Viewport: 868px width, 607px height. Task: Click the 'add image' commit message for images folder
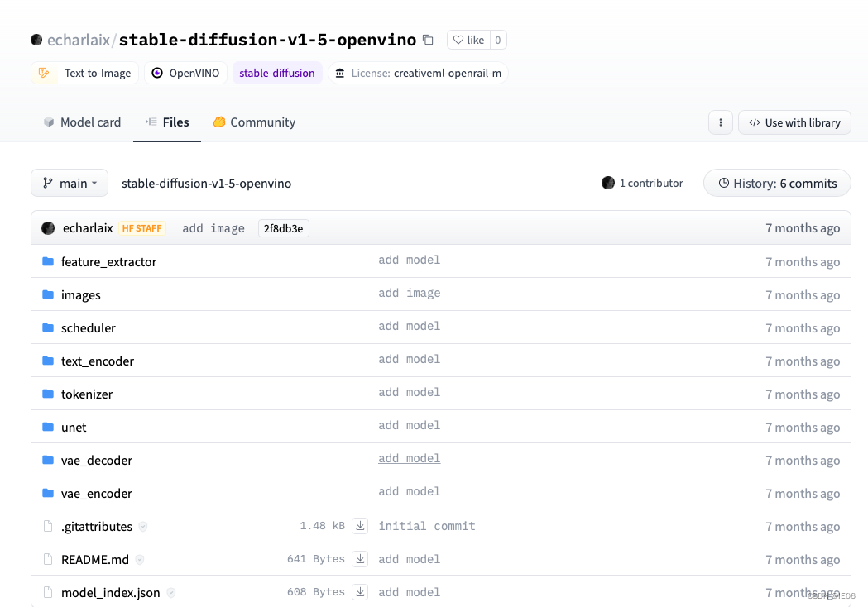coord(409,293)
